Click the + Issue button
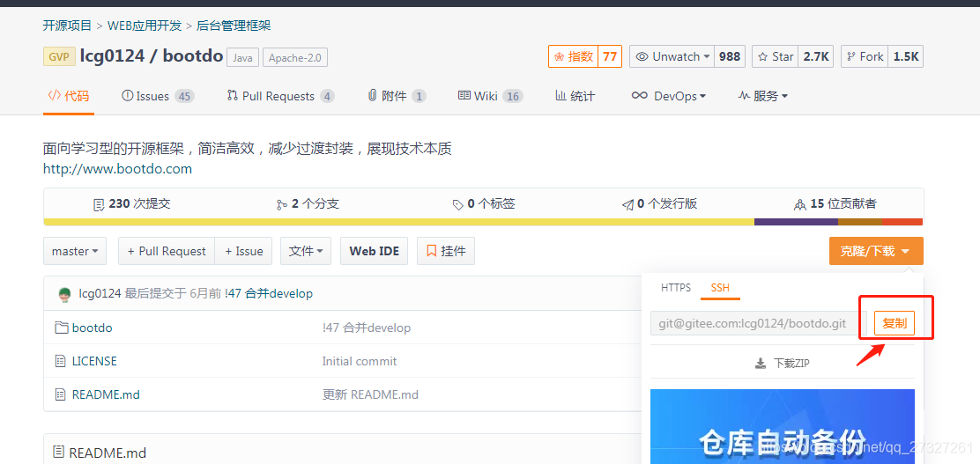Screen dimensions: 980x464 point(244,251)
